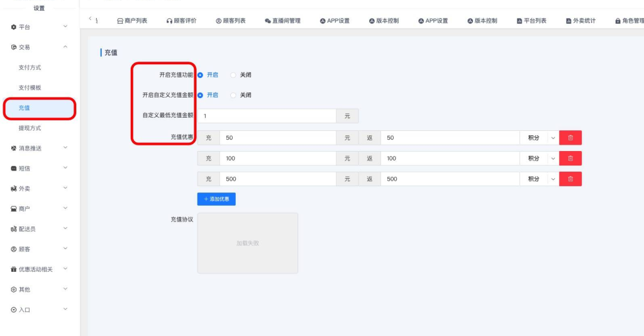Delete the 50 yuan recharge offer row

pyautogui.click(x=570, y=138)
